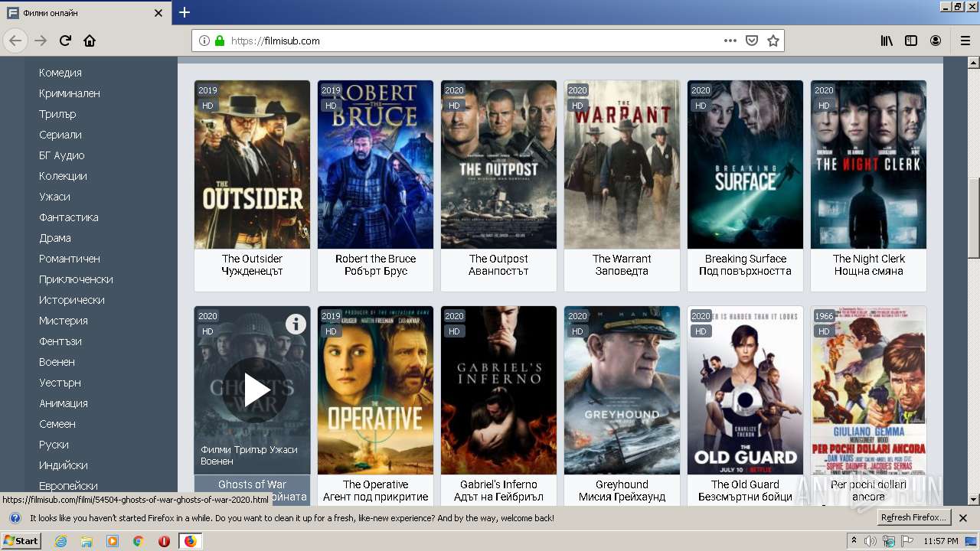Go back using browser back arrow

click(x=15, y=41)
